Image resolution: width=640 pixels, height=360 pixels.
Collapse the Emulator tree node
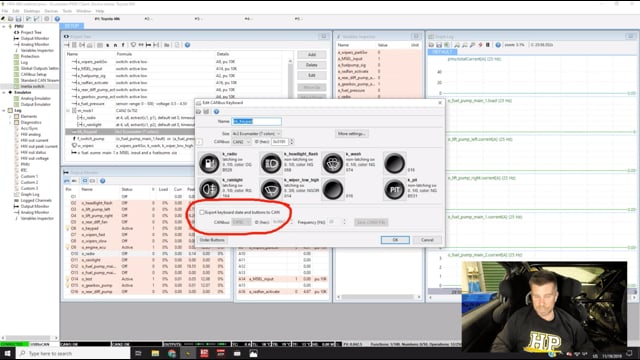click(x=4, y=92)
